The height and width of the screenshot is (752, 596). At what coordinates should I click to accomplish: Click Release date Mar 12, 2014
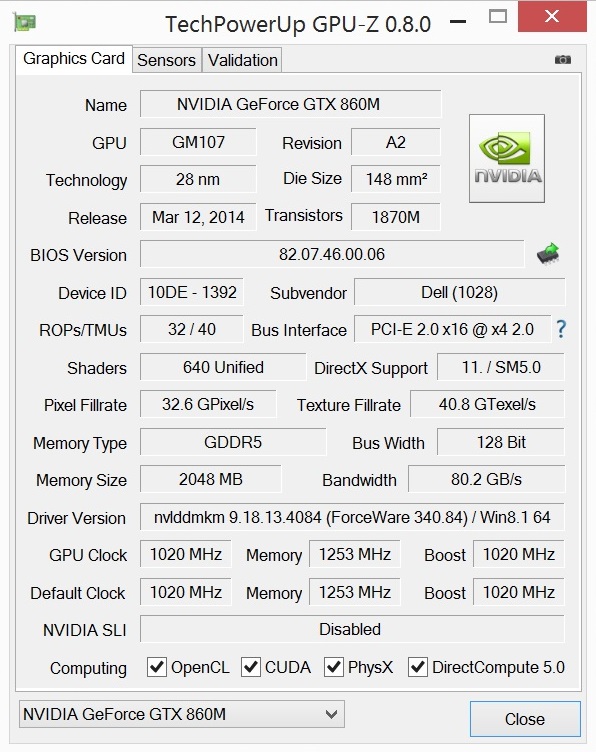[199, 217]
